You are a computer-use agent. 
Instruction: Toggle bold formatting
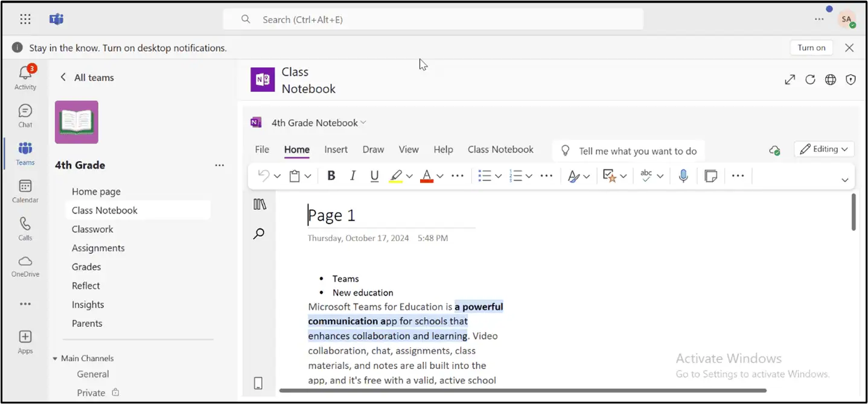pos(331,175)
